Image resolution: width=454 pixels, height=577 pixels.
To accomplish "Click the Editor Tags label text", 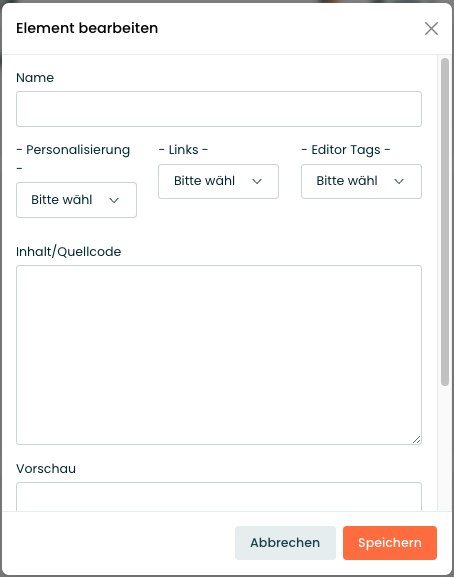I will tap(346, 150).
